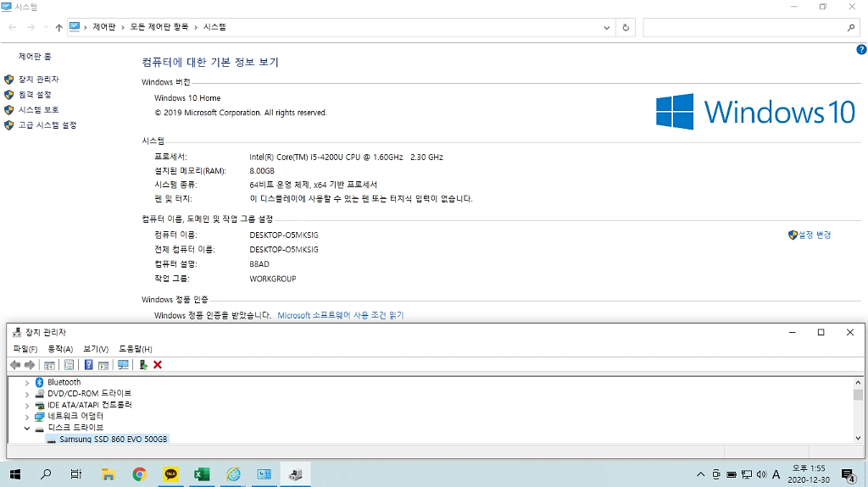This screenshot has height=487, width=868.
Task: Click the taskbar clock showing 오후 1:55
Action: (x=809, y=474)
